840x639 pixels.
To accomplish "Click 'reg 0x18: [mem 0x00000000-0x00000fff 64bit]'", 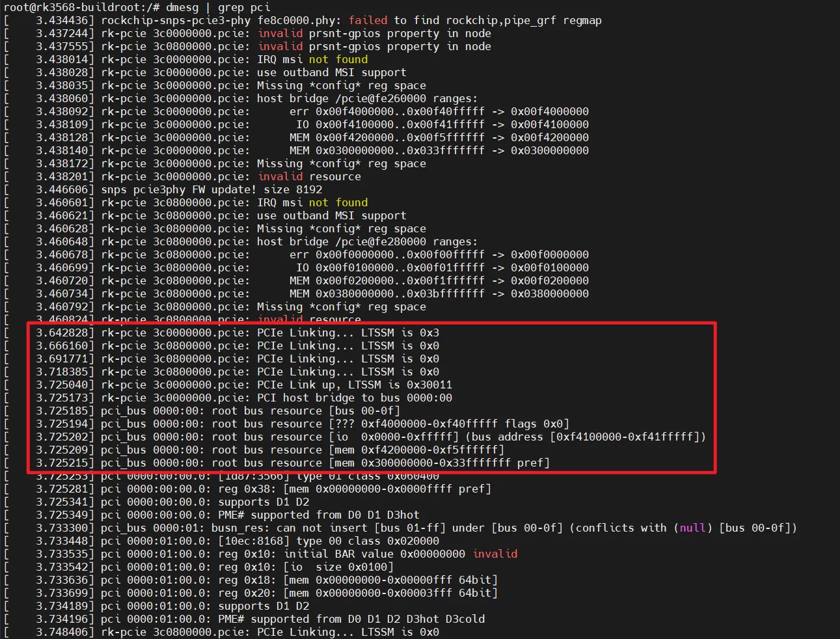I will tap(358, 580).
